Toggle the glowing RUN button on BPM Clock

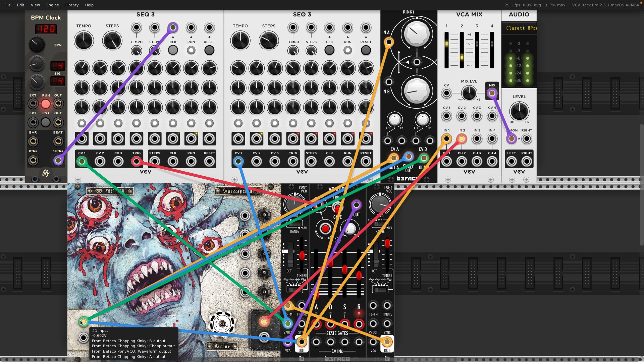pos(46,104)
